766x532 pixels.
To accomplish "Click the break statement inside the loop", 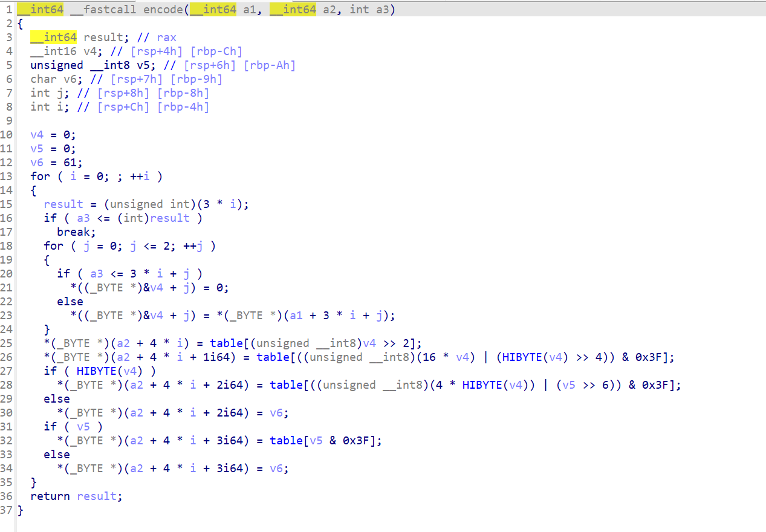I will tap(76, 232).
